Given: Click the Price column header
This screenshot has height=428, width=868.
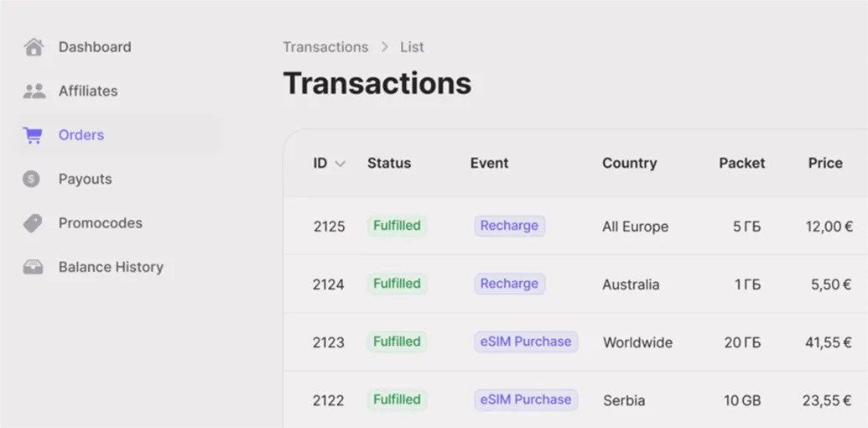Looking at the screenshot, I should click(825, 163).
